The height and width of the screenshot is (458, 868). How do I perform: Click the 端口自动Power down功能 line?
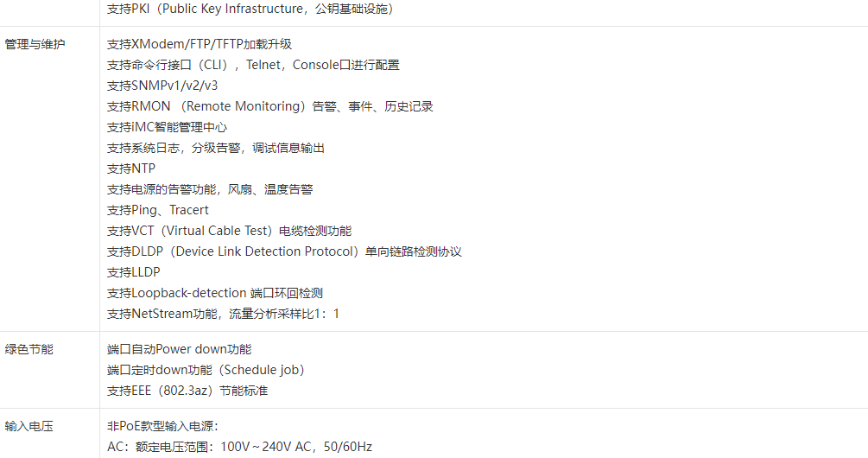(x=179, y=349)
